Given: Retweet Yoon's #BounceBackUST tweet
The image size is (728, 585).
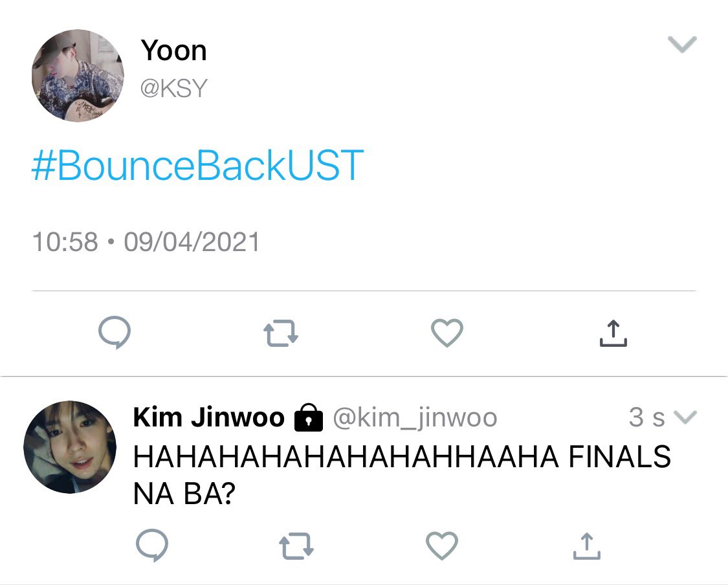Looking at the screenshot, I should tap(280, 333).
